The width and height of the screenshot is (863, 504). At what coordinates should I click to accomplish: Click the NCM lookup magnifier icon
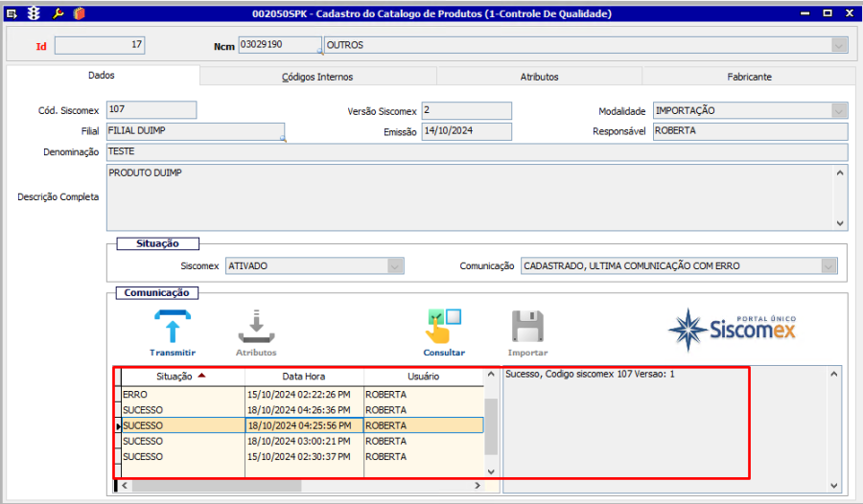click(319, 51)
